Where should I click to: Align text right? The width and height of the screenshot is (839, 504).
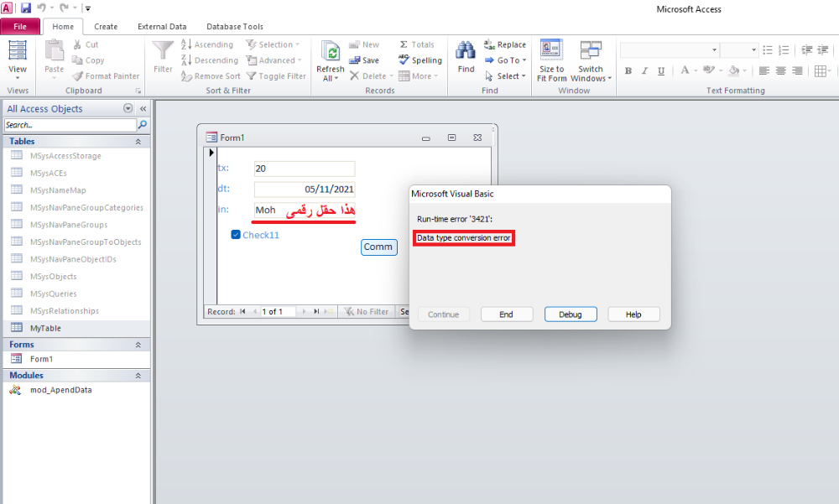tap(797, 70)
